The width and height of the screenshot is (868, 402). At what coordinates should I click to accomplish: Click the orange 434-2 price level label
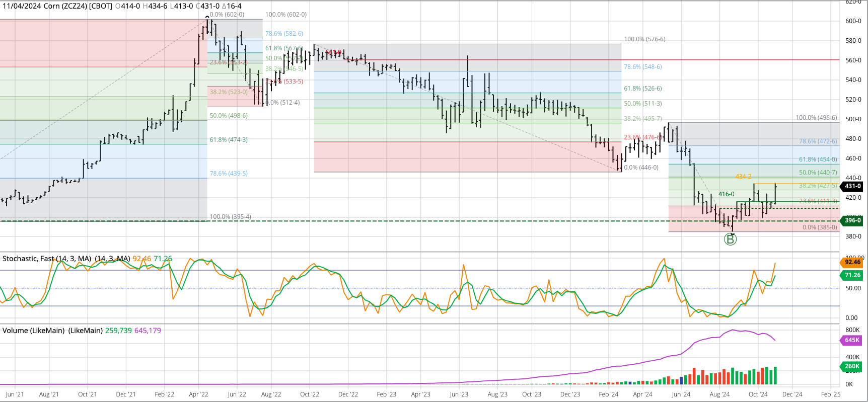(743, 177)
